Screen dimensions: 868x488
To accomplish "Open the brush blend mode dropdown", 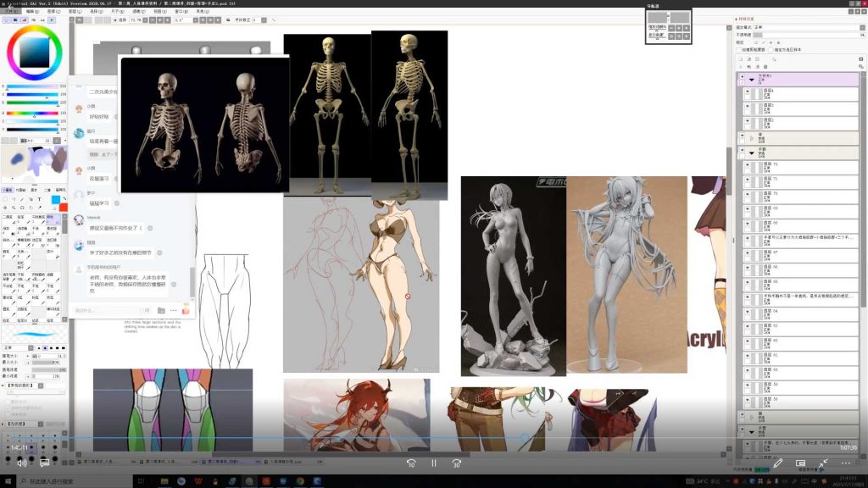I will click(31, 347).
